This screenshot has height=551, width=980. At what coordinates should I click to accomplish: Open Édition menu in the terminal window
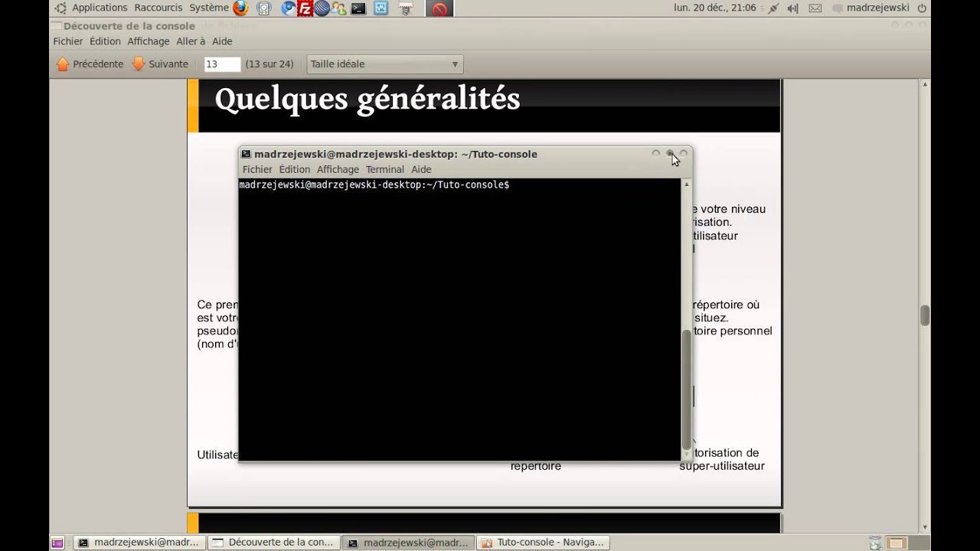(x=295, y=170)
